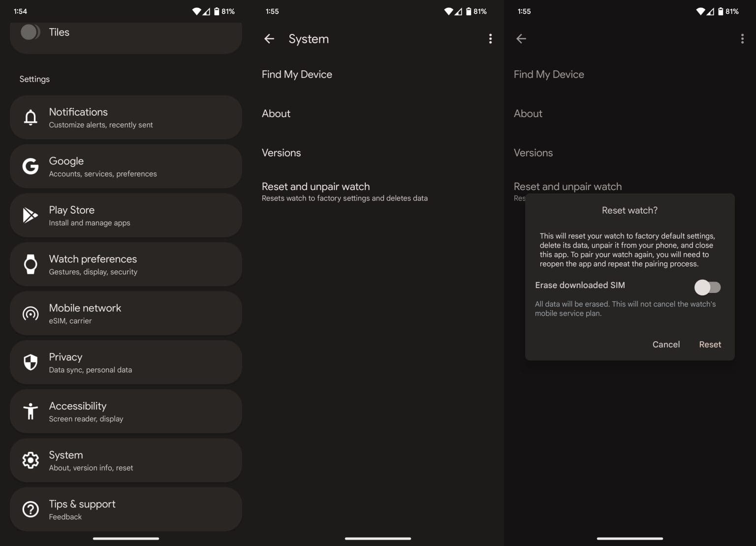Go back using the System header arrow
The image size is (756, 546).
coord(269,39)
